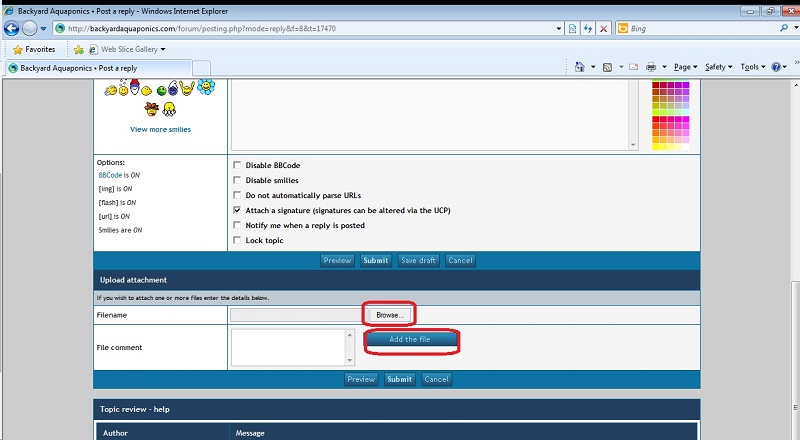Uncheck the Attach a signature checkbox
This screenshot has height=440, width=800.
click(x=237, y=211)
